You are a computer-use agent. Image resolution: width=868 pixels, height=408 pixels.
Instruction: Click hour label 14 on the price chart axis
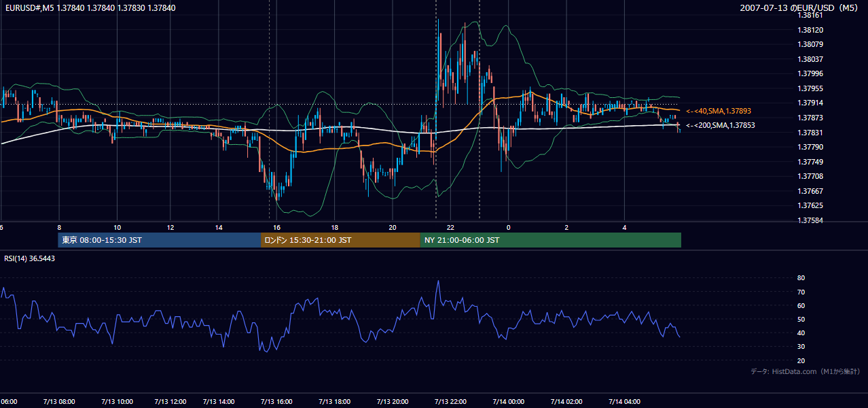click(x=219, y=228)
